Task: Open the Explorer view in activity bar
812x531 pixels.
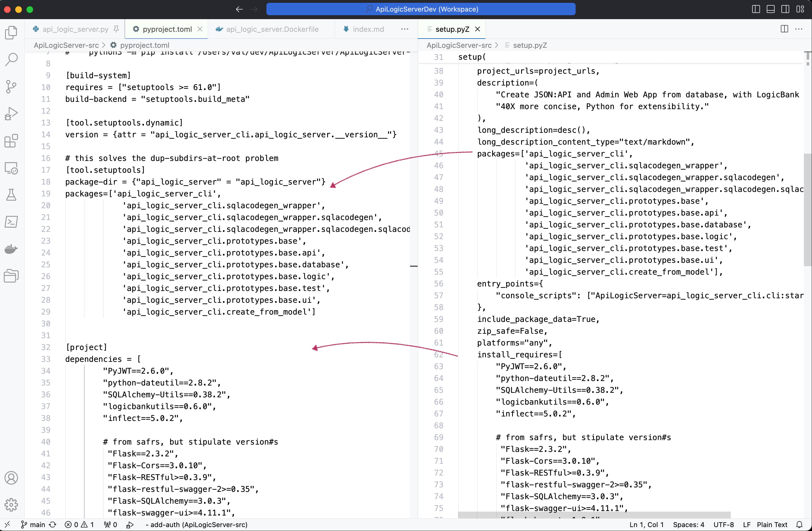Action: click(11, 33)
